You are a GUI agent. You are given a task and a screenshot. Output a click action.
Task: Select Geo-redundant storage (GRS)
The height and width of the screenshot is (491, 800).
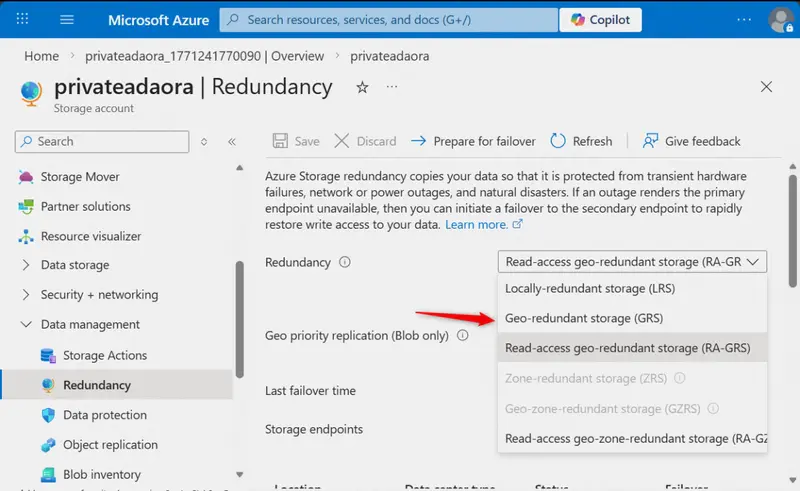[x=632, y=318]
